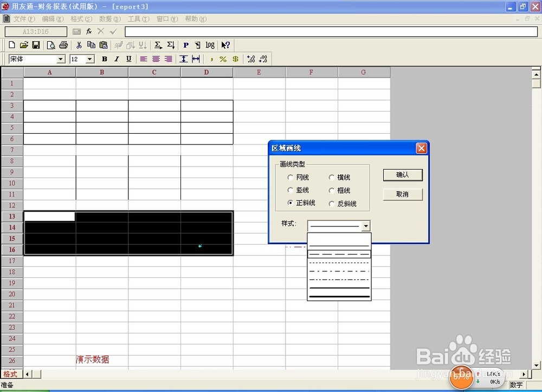Cancel the dialog with 取消
This screenshot has height=392, width=542.
tap(403, 194)
